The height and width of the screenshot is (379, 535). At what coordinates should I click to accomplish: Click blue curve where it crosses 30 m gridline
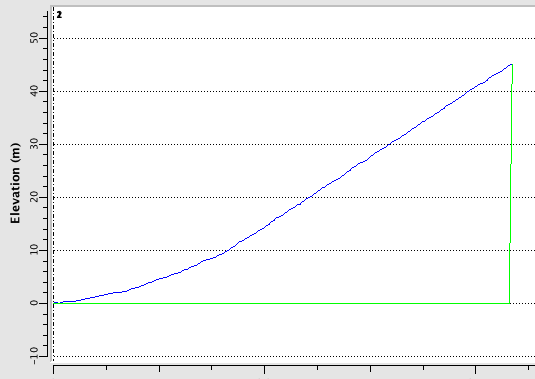(x=389, y=144)
